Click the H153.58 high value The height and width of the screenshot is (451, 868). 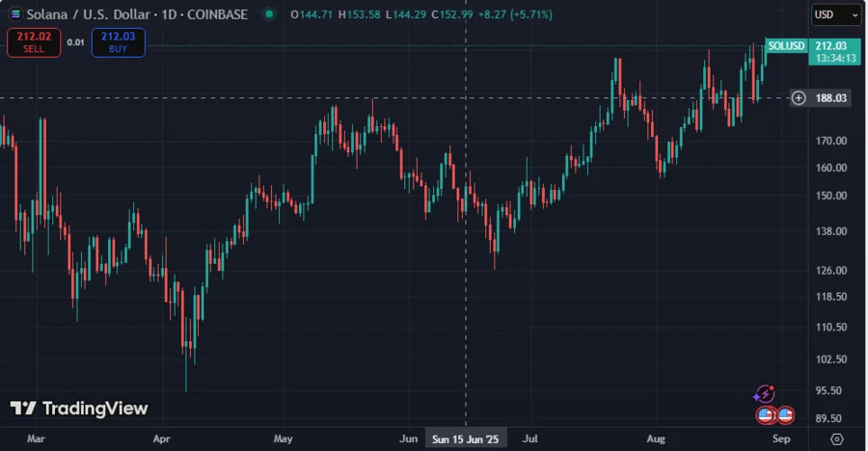pos(360,14)
